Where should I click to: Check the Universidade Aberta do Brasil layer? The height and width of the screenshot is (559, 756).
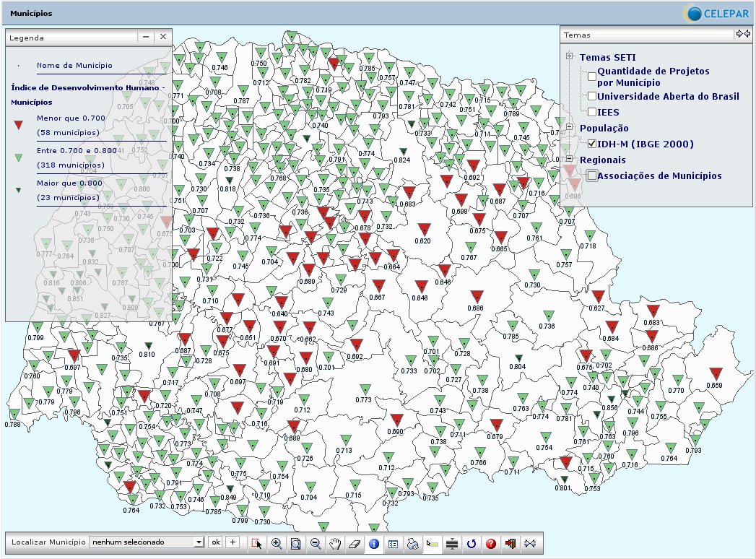click(x=592, y=96)
